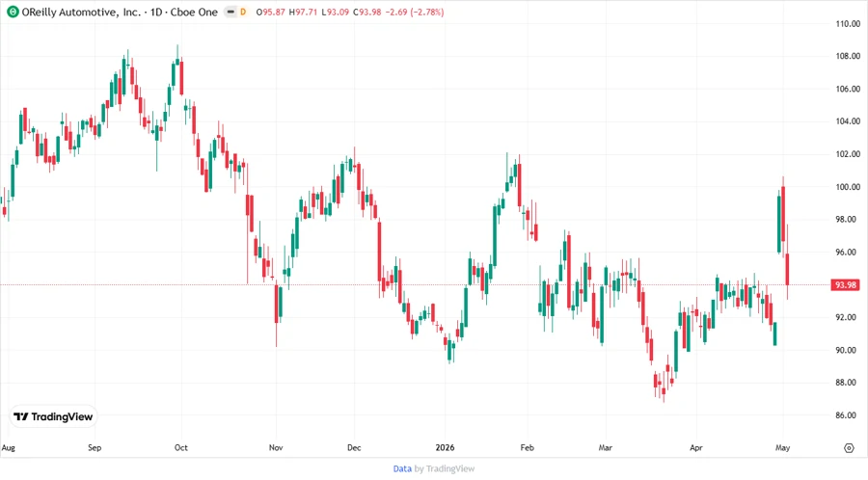Click the 100.00 price axis label
This screenshot has height=480, width=868.
(848, 187)
